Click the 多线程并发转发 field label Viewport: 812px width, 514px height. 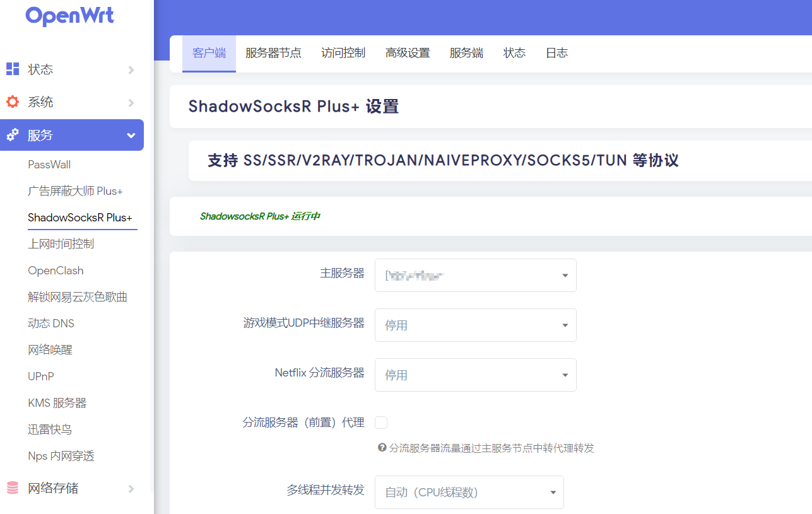coord(326,490)
